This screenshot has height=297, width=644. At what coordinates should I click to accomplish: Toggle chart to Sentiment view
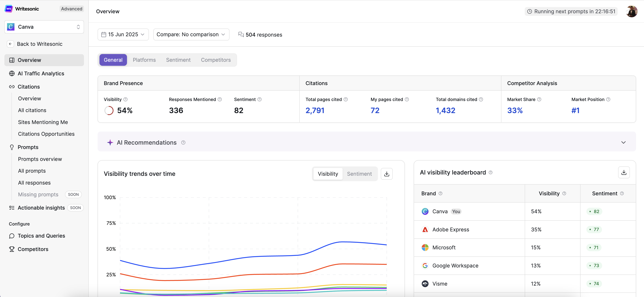pyautogui.click(x=359, y=174)
